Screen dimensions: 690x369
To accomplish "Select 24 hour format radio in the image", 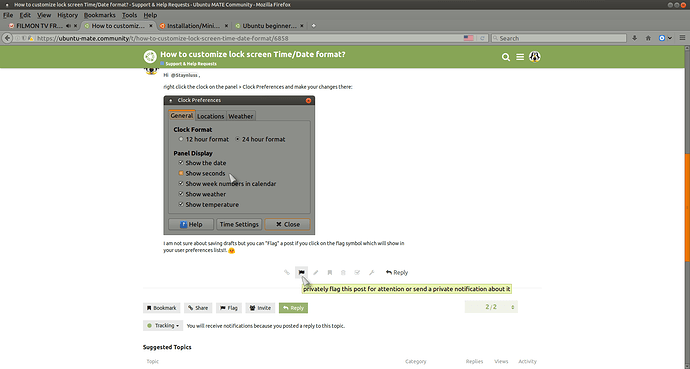I will tap(237, 139).
